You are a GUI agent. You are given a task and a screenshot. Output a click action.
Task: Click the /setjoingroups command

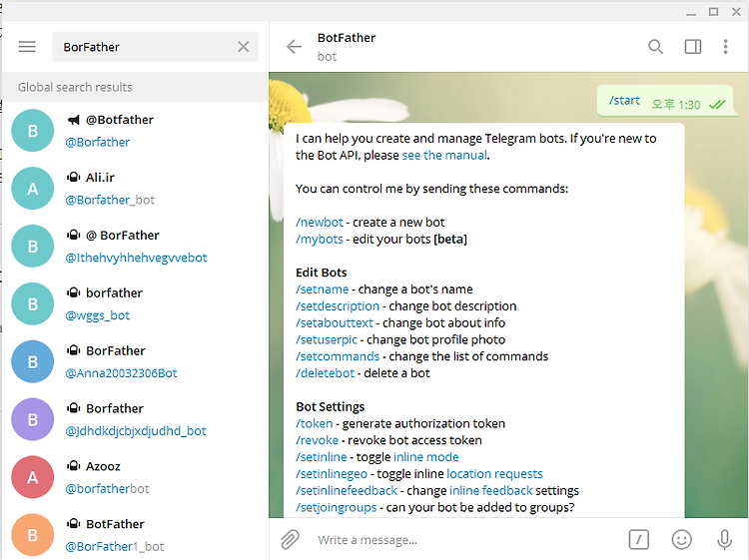pyautogui.click(x=336, y=507)
